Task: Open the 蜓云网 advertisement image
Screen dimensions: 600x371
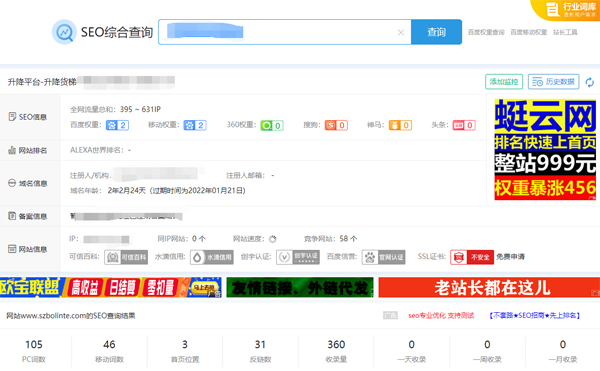Action: coord(545,150)
